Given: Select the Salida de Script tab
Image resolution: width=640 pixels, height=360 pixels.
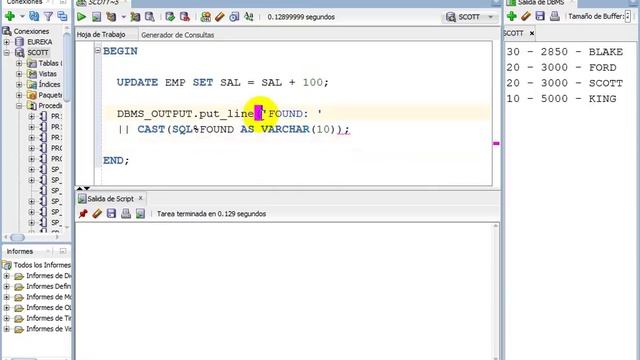Looking at the screenshot, I should click(110, 199).
